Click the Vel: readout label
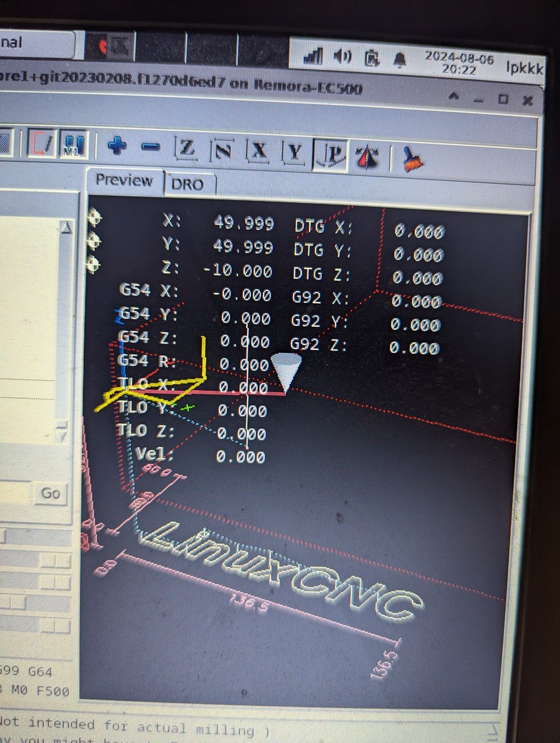Viewport: 560px width, 743px height. click(x=154, y=454)
